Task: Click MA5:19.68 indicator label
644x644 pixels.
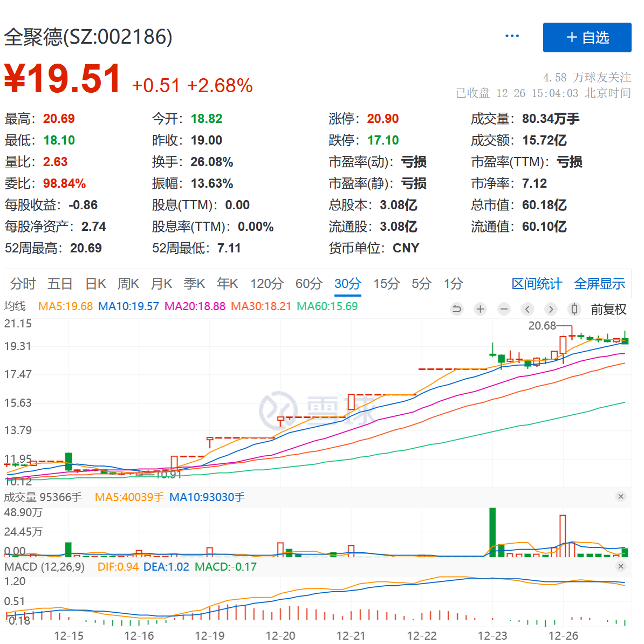Action: pyautogui.click(x=65, y=306)
